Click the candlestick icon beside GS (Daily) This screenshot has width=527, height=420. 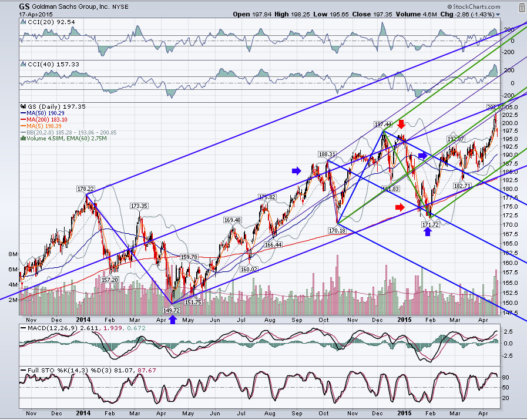pos(23,106)
